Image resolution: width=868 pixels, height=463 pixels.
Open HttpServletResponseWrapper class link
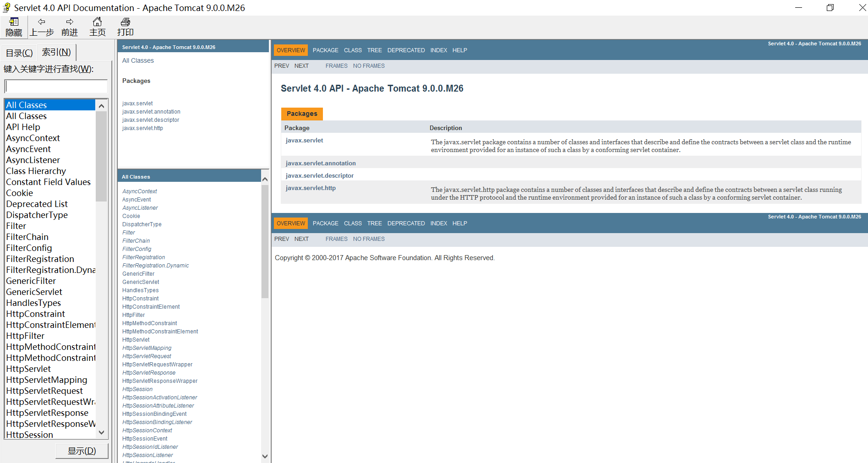click(160, 381)
